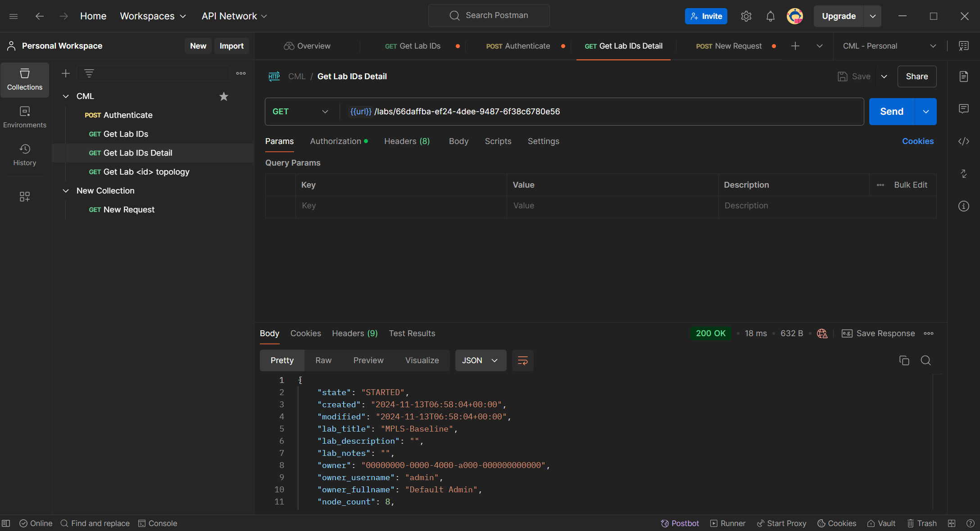The height and width of the screenshot is (531, 980).
Task: Open the related requests icon
Action: [x=964, y=174]
